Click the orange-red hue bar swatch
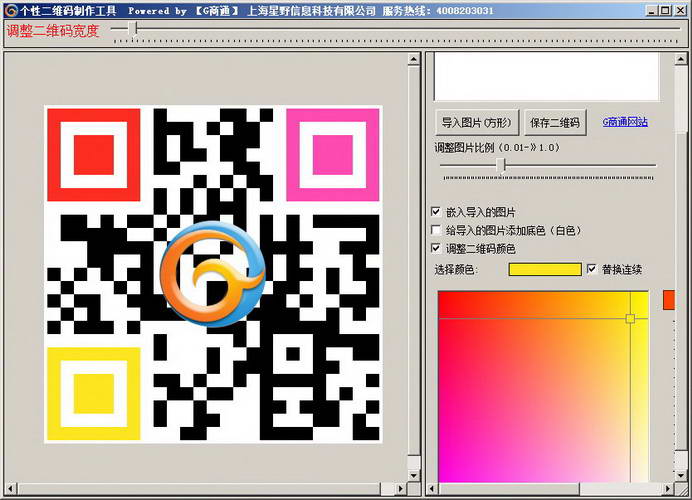Screen dimensions: 692x500 pyautogui.click(x=669, y=300)
